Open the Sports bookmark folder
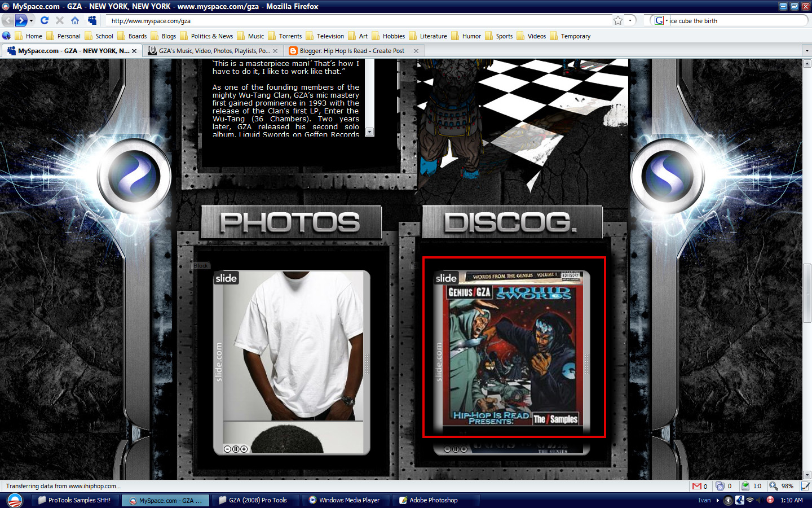 (x=499, y=36)
